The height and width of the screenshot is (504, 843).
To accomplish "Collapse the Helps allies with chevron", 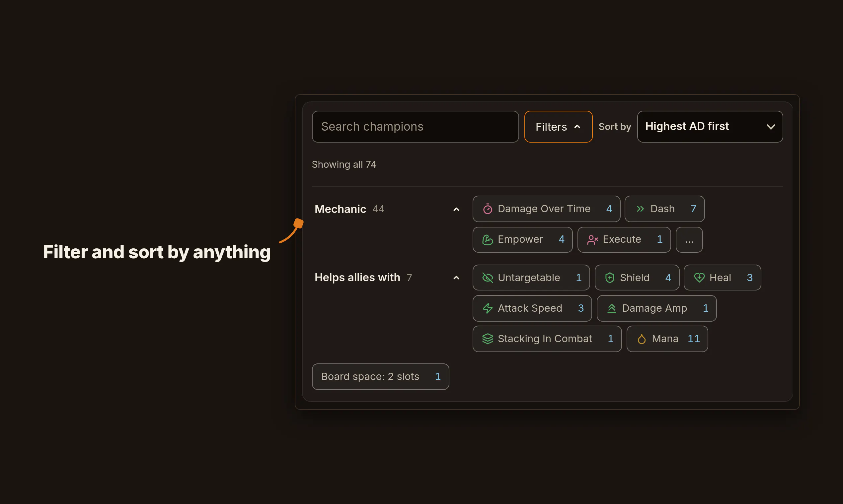I will (x=456, y=278).
